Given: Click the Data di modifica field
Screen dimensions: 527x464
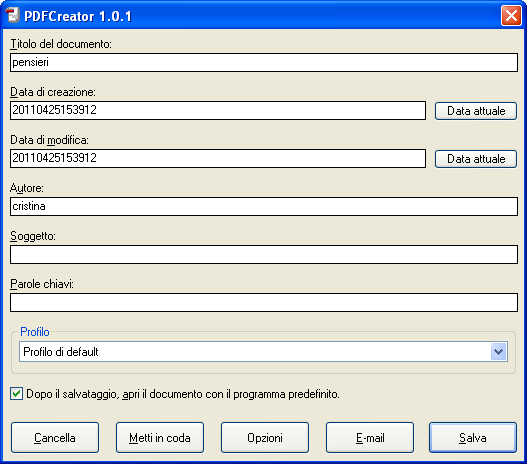Looking at the screenshot, I should (218, 158).
